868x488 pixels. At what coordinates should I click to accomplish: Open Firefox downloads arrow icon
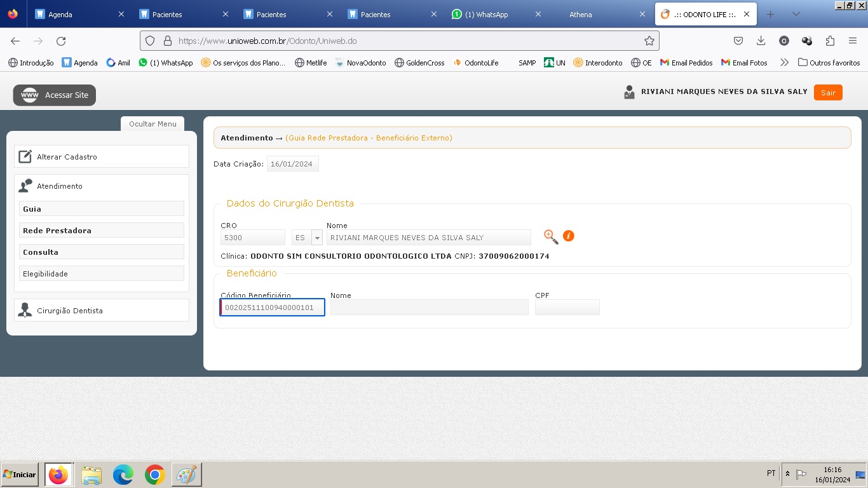(x=761, y=41)
